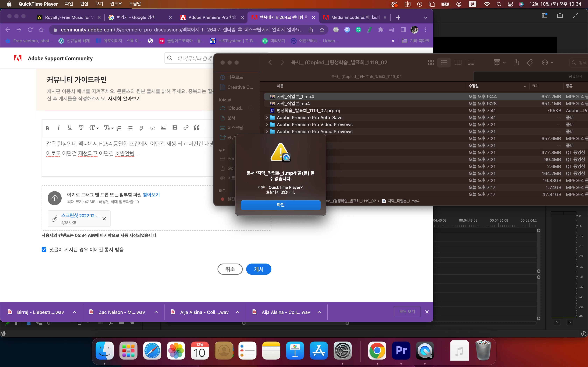The width and height of the screenshot is (588, 367).
Task: Click Finder's share toolbar icon
Action: pos(516,63)
